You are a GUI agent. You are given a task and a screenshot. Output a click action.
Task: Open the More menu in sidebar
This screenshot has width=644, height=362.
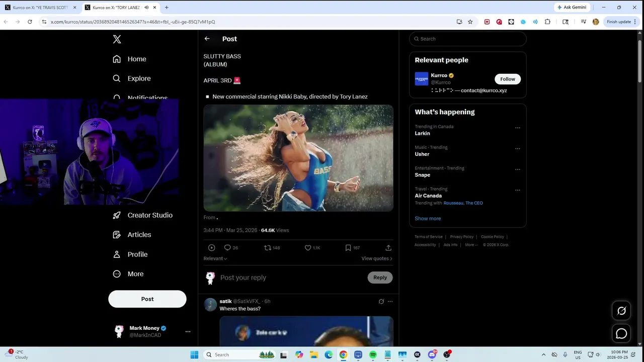(128, 274)
